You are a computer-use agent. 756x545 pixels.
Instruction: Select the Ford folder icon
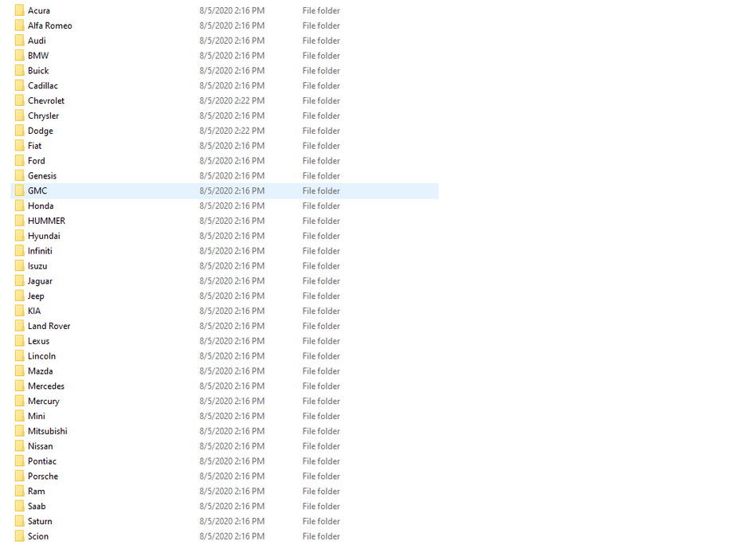tap(19, 160)
